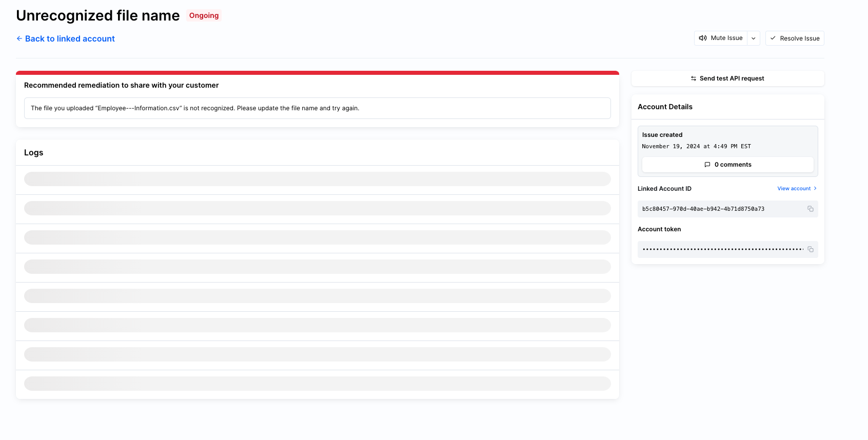The height and width of the screenshot is (440, 868).
Task: Click the Account Details heading
Action: point(665,107)
